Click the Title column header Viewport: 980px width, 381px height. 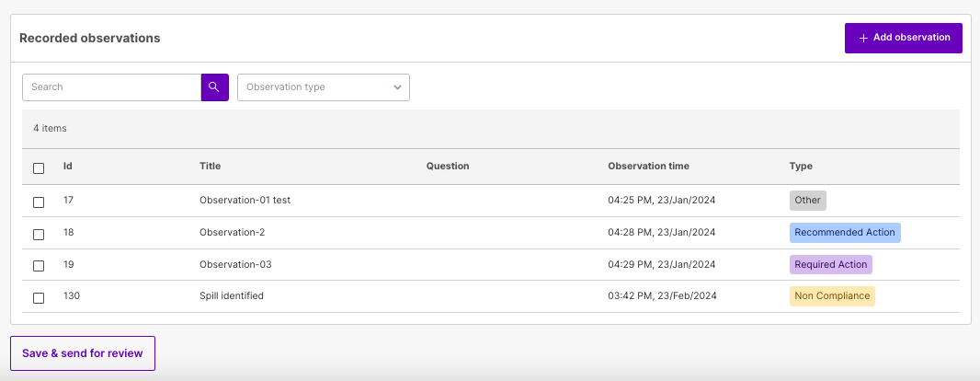coord(210,166)
